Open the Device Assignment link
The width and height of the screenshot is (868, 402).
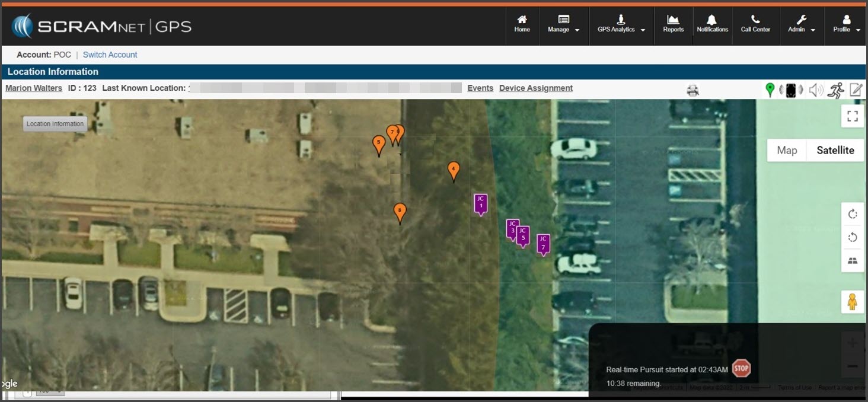point(535,88)
